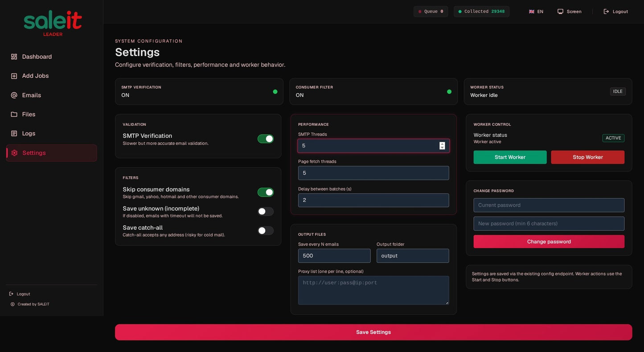Disable the SMTP Verification toggle
The width and height of the screenshot is (644, 352).
click(x=266, y=139)
